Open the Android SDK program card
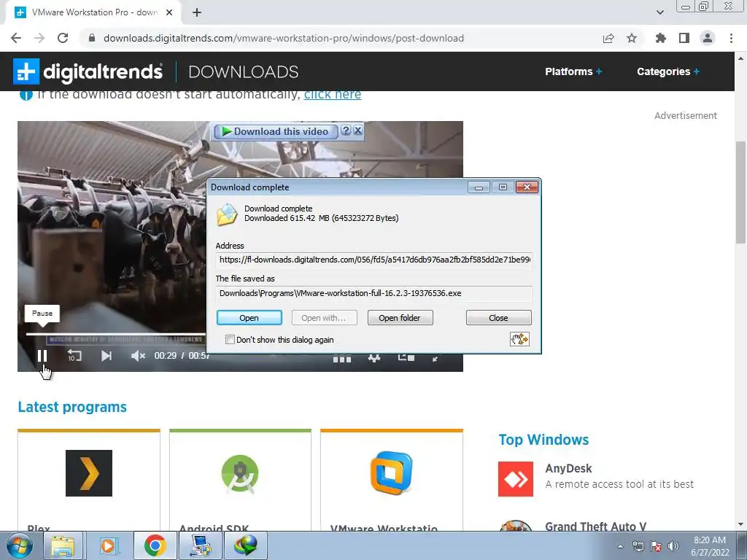Screen dimensions: 747x560 coord(240,480)
